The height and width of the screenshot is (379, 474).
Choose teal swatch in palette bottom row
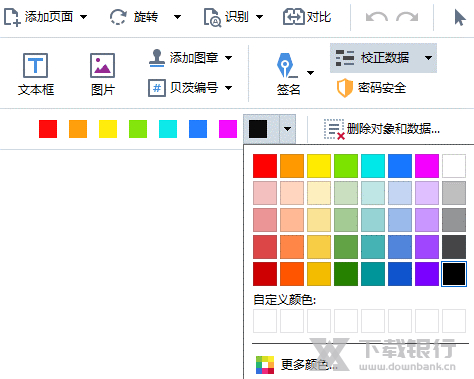tap(373, 274)
